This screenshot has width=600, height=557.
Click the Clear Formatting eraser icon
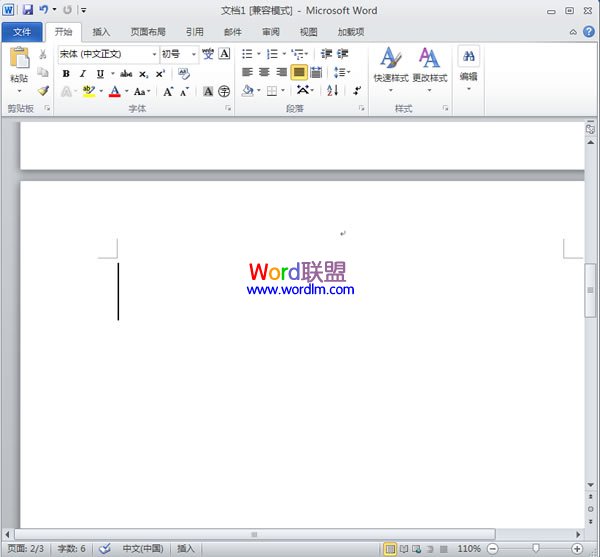click(184, 73)
